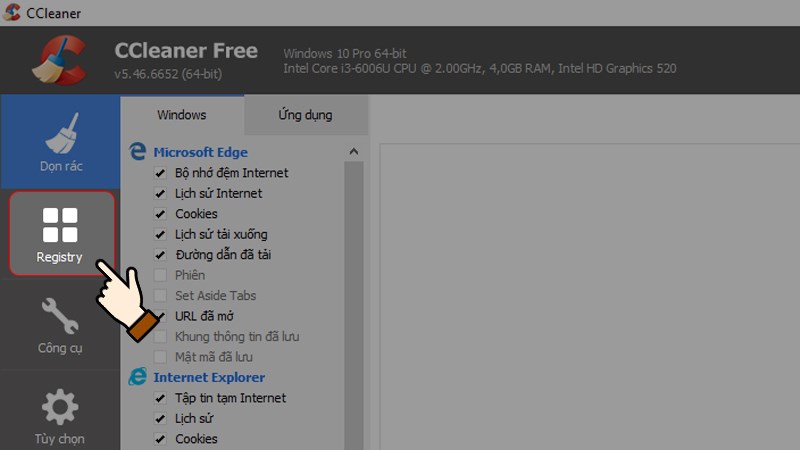Toggle Cookies checkbox under Internet Explorer
This screenshot has height=450, width=800.
[x=160, y=439]
